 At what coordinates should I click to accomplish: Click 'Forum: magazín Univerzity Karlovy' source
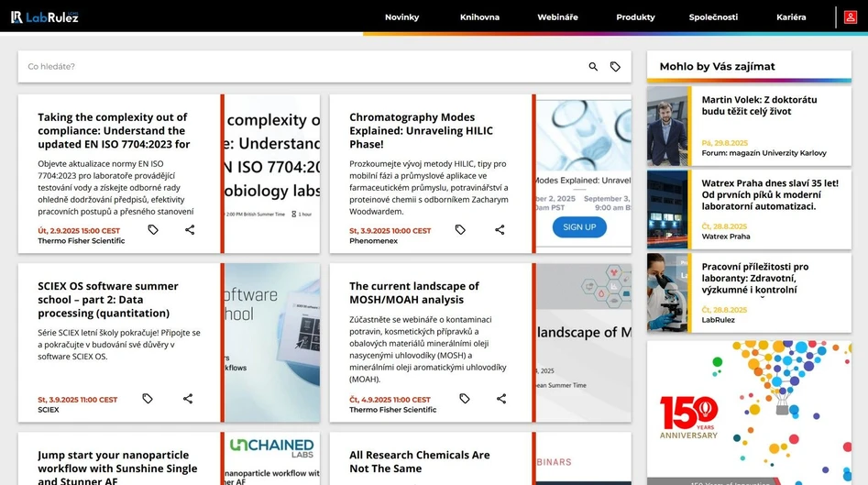click(x=764, y=153)
